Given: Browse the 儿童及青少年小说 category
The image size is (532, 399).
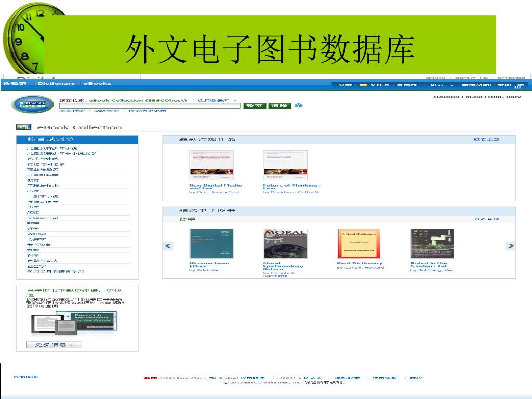Looking at the screenshot, I should point(52,148).
